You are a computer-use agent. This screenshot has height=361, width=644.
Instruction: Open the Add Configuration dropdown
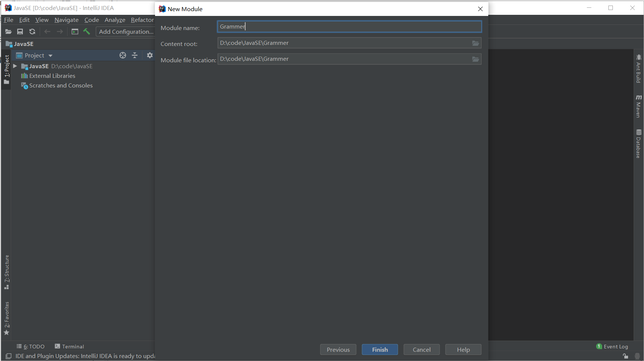pyautogui.click(x=126, y=32)
